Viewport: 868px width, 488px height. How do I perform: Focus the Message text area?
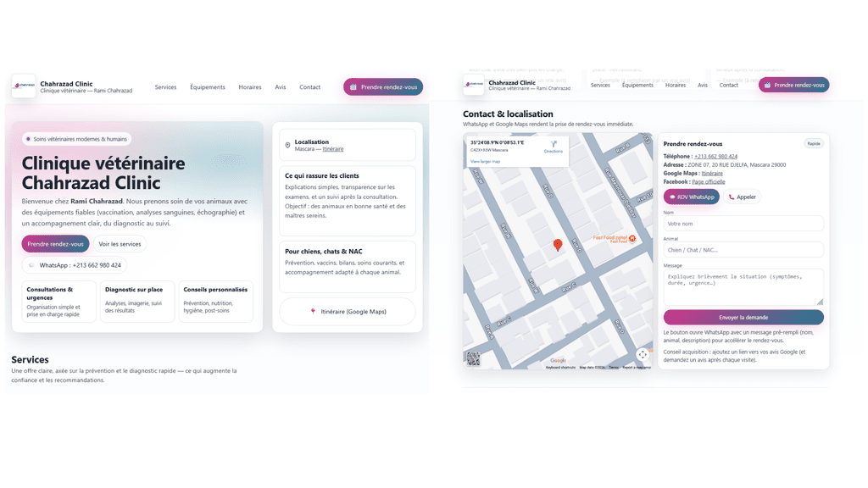(743, 287)
